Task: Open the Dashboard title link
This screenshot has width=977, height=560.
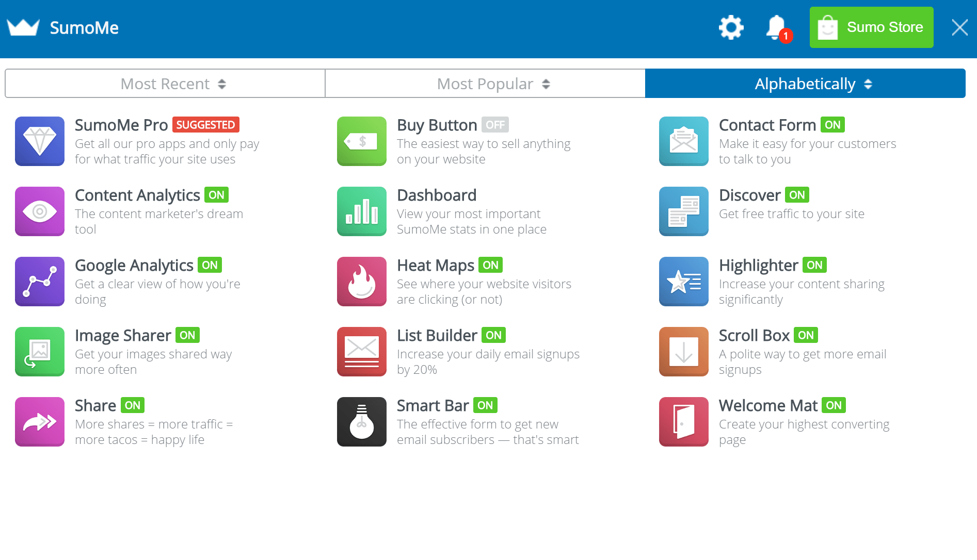Action: pyautogui.click(x=437, y=195)
